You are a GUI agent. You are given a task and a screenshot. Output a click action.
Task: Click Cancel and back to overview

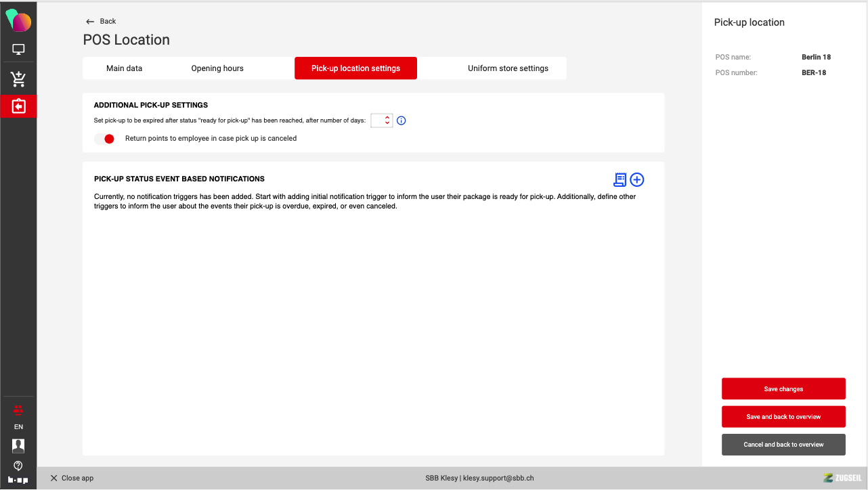coord(783,445)
